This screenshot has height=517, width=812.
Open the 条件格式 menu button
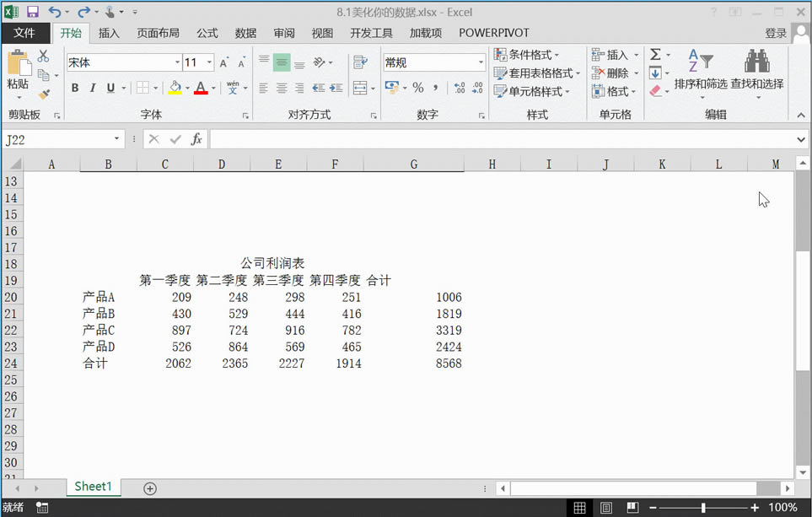click(527, 55)
